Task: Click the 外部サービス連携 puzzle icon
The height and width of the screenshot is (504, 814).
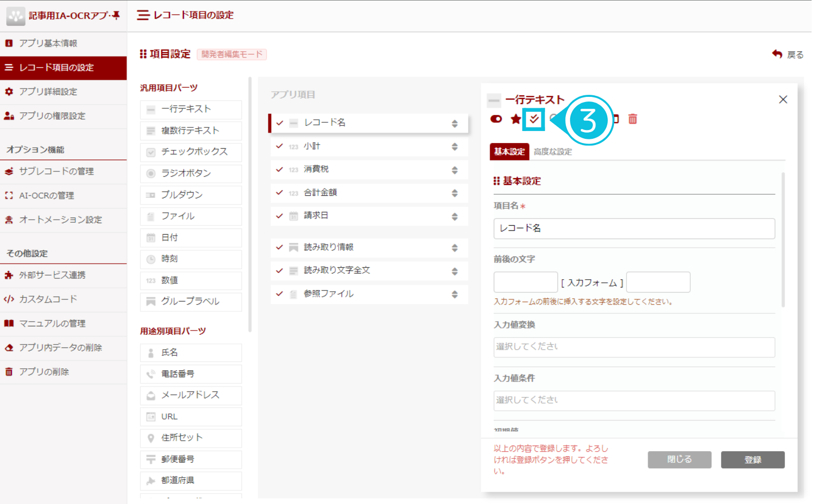Action: point(9,275)
